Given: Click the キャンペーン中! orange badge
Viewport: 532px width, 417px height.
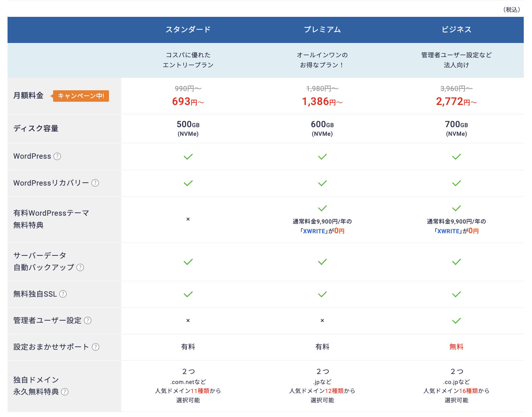Looking at the screenshot, I should tap(81, 96).
